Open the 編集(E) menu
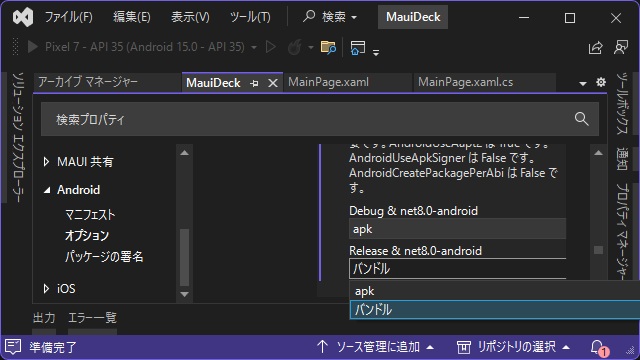 (132, 17)
